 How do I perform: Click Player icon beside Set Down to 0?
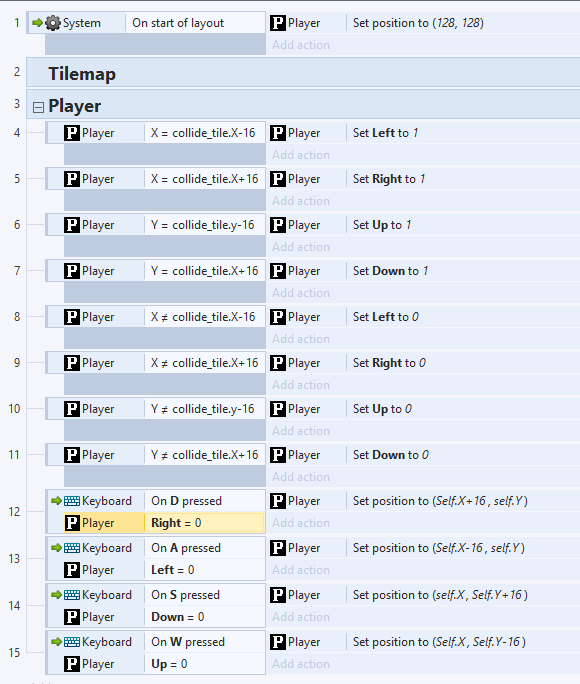tap(278, 455)
